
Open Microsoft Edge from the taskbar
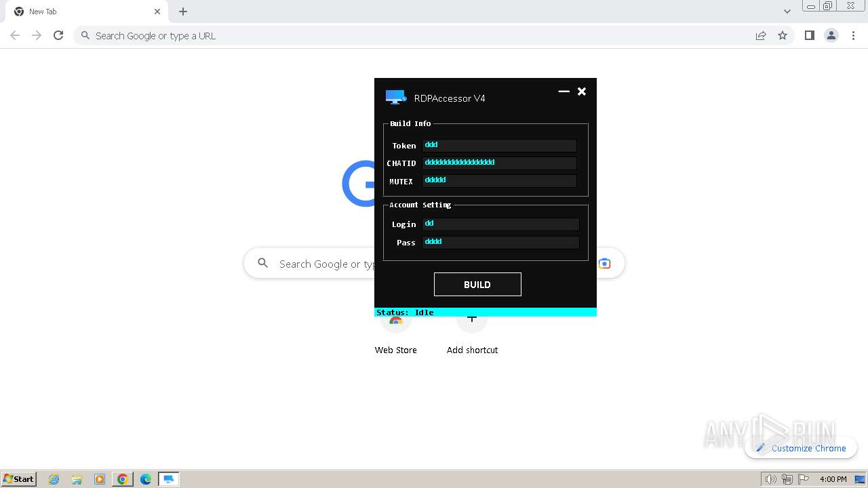[x=145, y=479]
